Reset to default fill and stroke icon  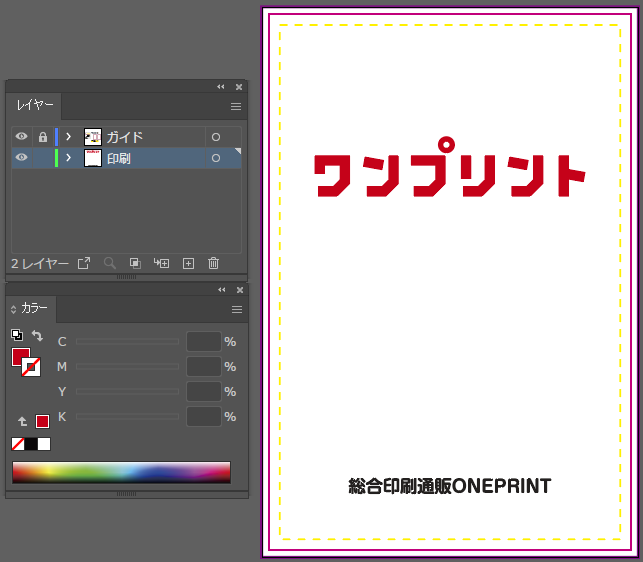pyautogui.click(x=17, y=335)
